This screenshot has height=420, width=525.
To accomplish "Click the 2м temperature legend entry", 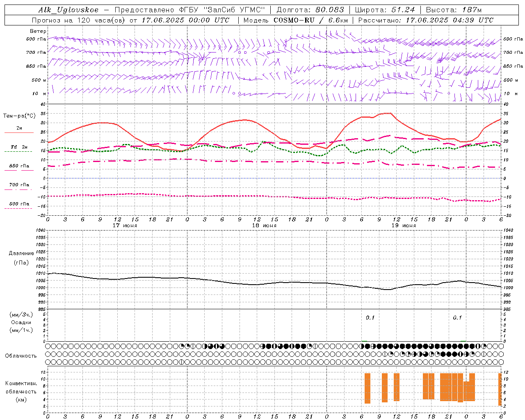I will 19,128.
